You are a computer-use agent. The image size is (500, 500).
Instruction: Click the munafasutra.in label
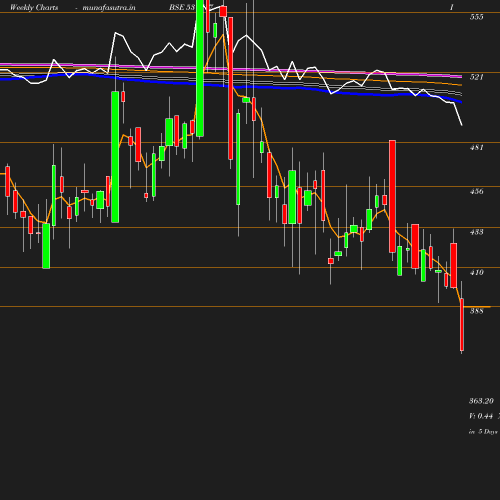coord(109,7)
